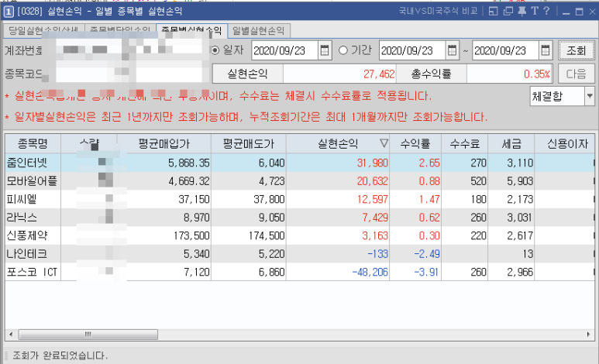Click the 다음 next button
This screenshot has height=364, width=599.
pos(576,74)
